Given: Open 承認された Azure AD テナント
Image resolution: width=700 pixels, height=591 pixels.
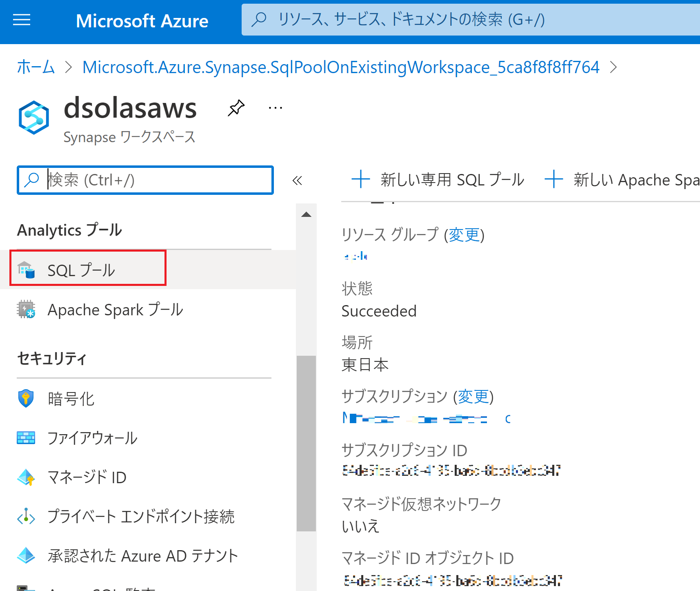Looking at the screenshot, I should coord(142,555).
